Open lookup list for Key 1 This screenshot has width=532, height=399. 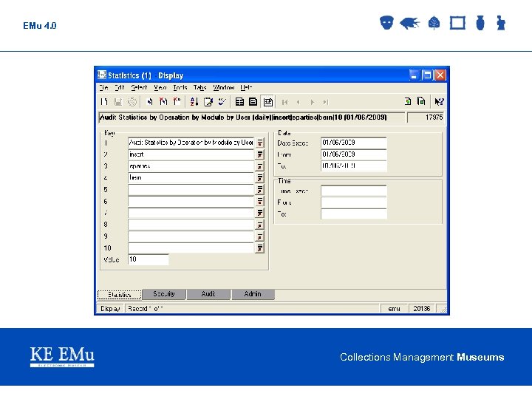[x=259, y=143]
